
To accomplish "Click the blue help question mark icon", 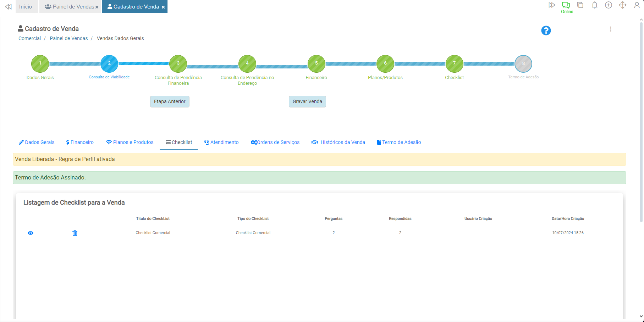I will tap(546, 30).
